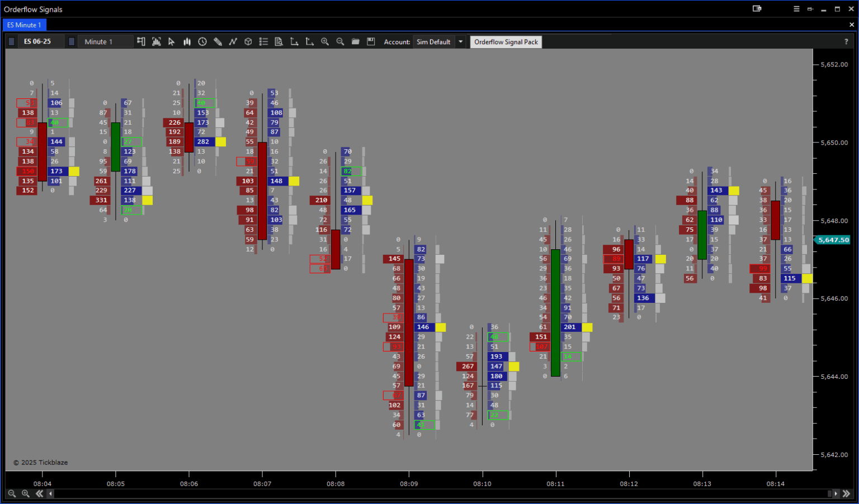
Task: Click the Orderflow Signal Pack button
Action: [505, 41]
